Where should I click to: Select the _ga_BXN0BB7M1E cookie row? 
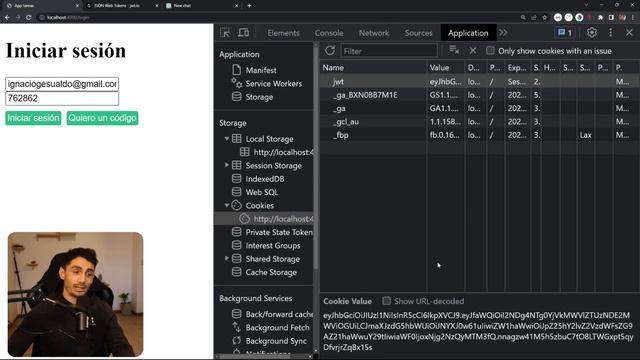coord(480,95)
